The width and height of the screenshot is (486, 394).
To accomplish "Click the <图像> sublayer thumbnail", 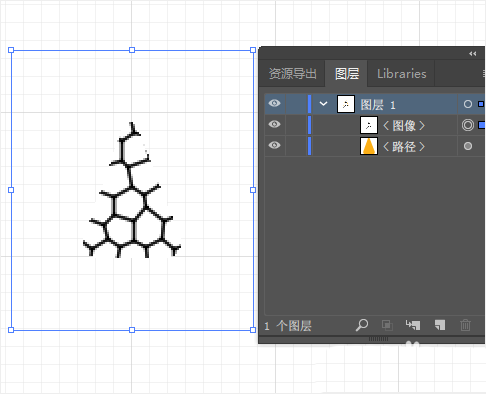I will coord(369,125).
